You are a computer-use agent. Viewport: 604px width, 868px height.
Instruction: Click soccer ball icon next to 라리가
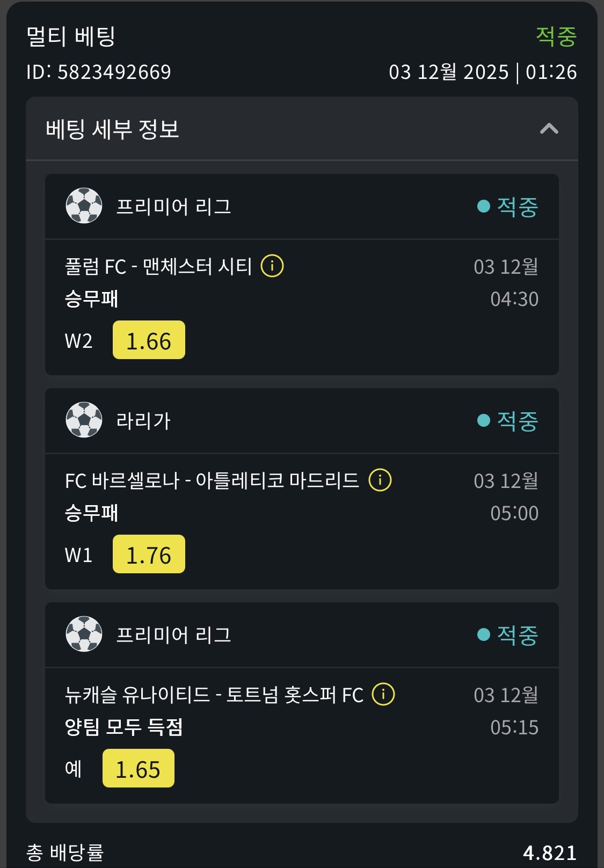point(84,420)
